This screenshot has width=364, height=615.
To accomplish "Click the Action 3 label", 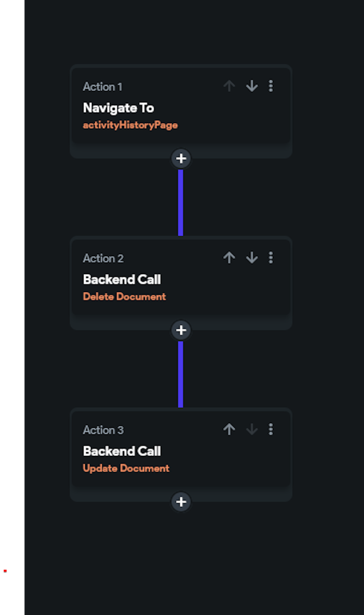I will [103, 430].
